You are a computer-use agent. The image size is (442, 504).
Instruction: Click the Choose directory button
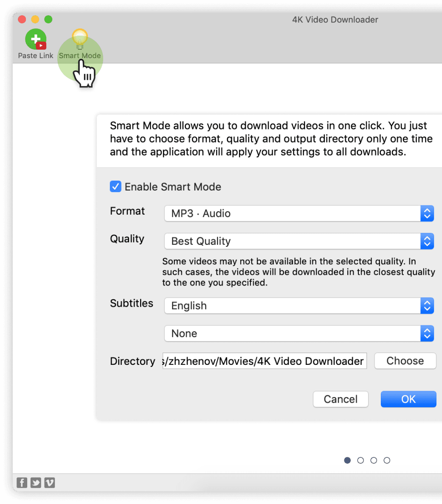pos(405,361)
